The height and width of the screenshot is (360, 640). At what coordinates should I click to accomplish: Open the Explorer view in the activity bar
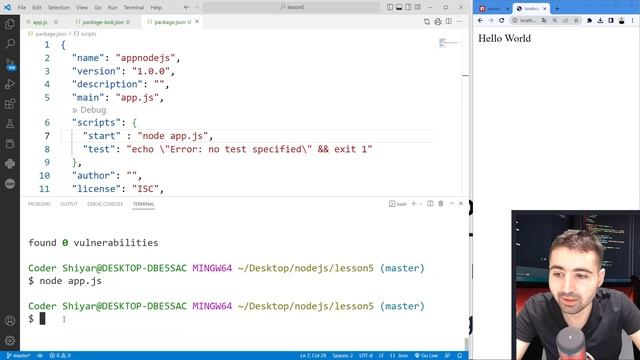[x=10, y=24]
